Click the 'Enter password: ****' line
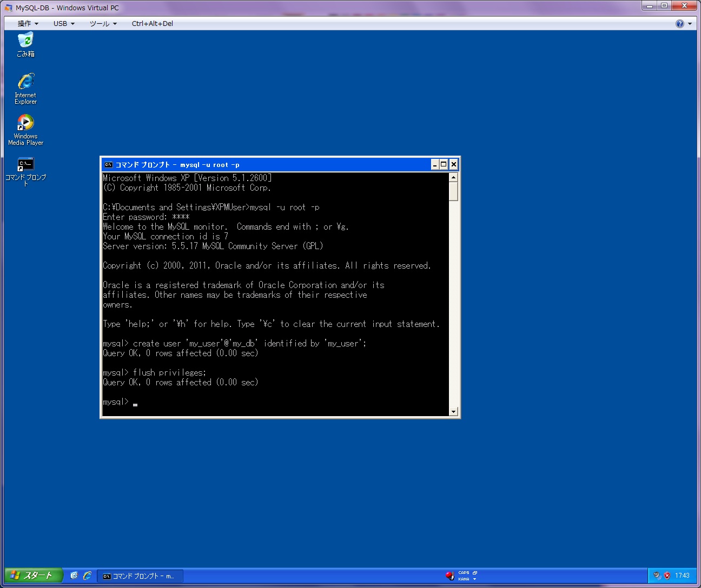This screenshot has height=588, width=701. [146, 217]
